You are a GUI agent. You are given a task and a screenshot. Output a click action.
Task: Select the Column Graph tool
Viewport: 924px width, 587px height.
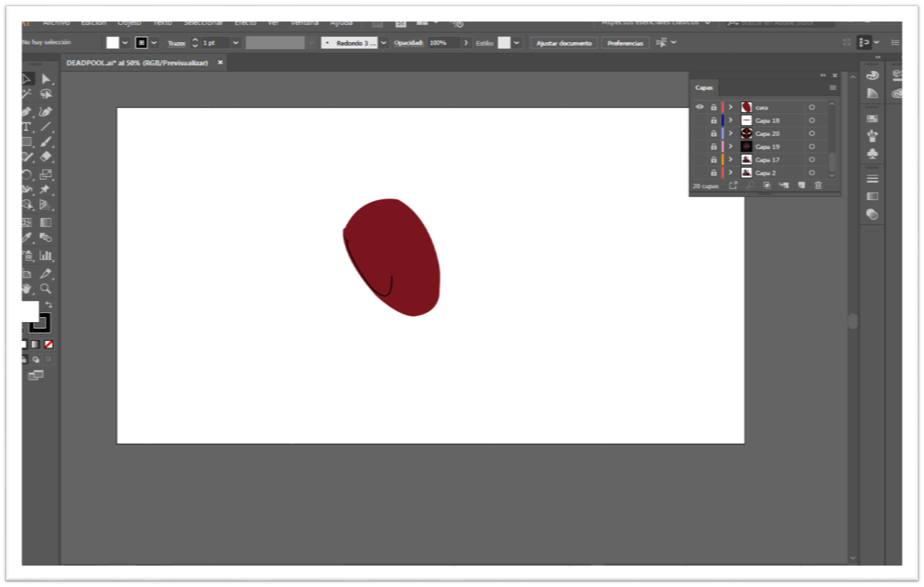click(x=46, y=255)
